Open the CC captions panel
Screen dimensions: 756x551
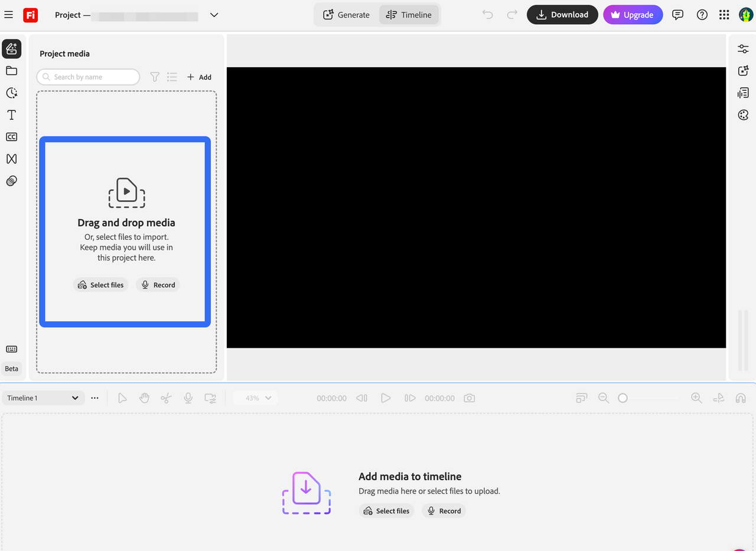coord(11,137)
